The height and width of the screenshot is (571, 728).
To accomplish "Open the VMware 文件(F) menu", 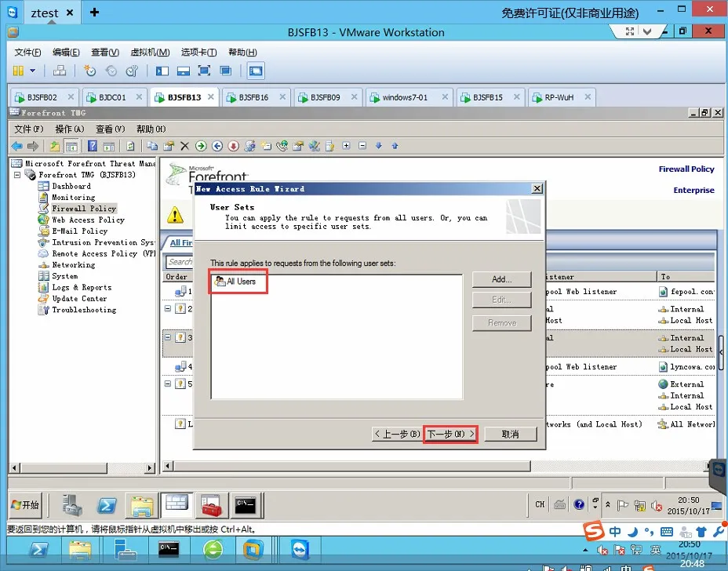I will (28, 52).
